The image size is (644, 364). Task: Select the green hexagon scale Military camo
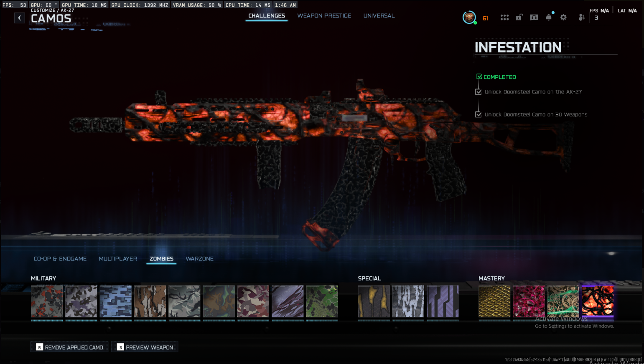(322, 301)
